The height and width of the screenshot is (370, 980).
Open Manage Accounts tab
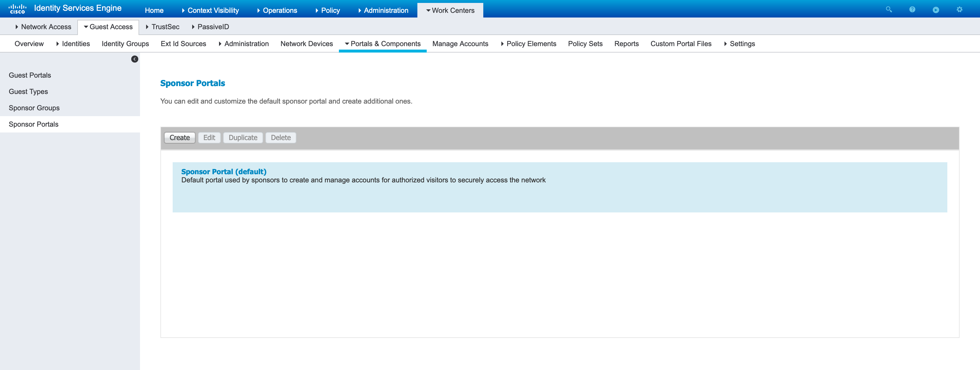point(460,44)
